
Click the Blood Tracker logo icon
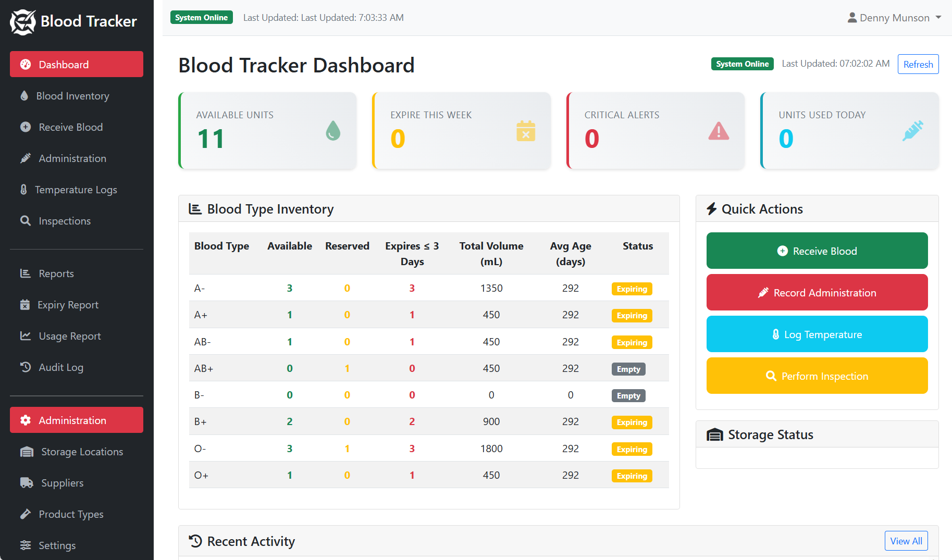[23, 22]
